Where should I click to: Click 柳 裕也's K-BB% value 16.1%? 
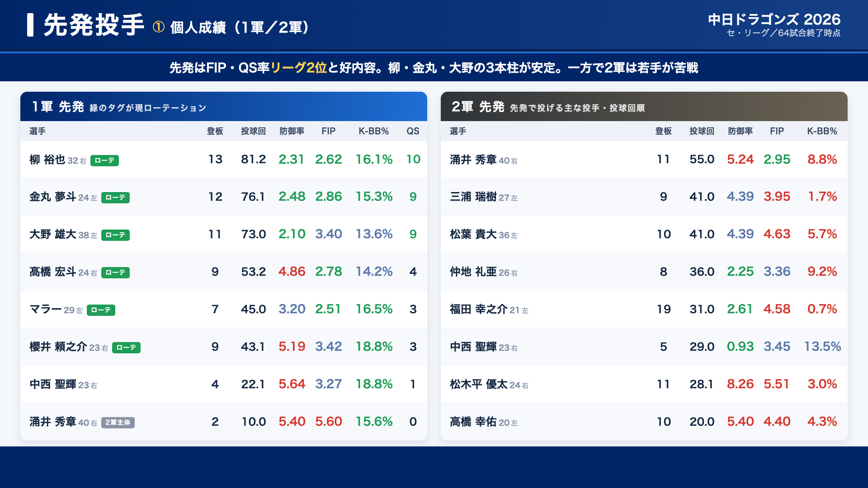coord(374,160)
